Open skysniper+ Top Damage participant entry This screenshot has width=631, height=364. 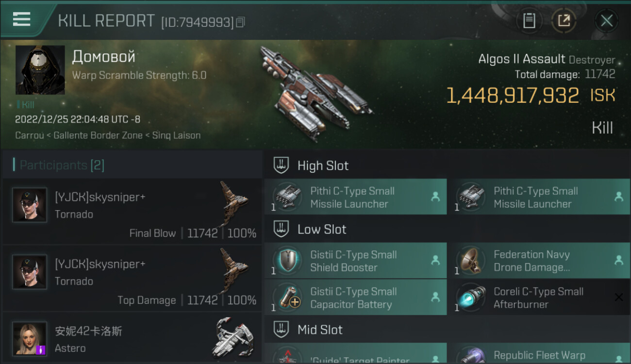coord(132,278)
